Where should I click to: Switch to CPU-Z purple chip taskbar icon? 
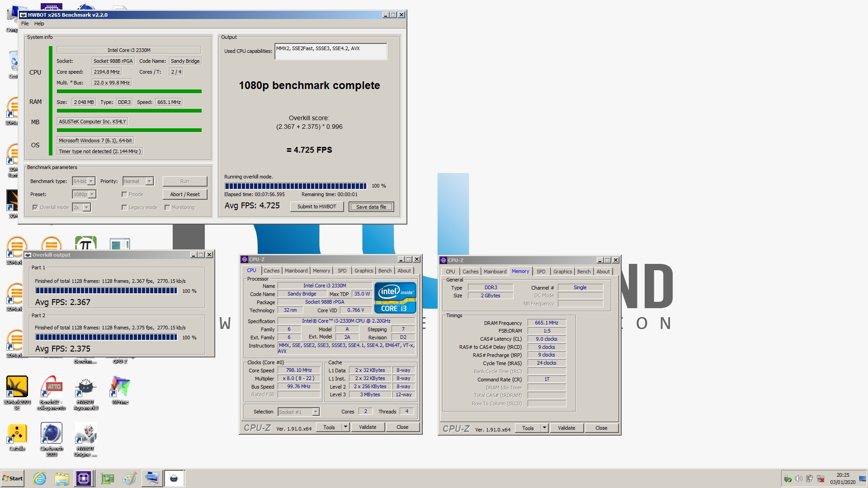[84, 479]
